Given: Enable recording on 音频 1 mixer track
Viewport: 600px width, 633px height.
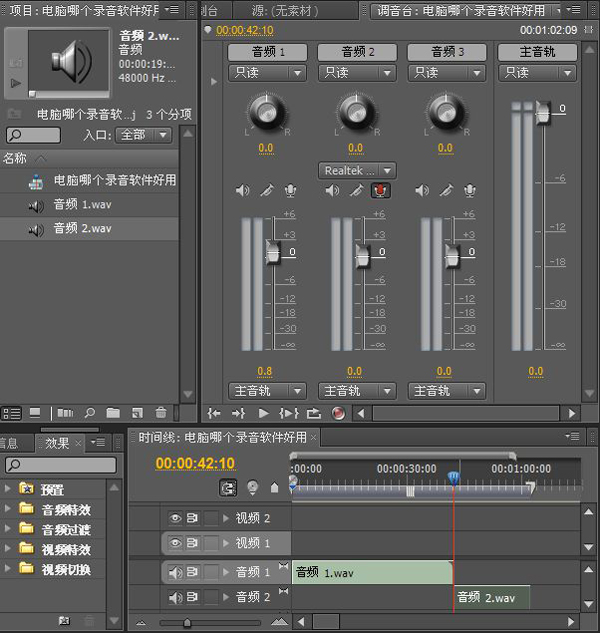Looking at the screenshot, I should pyautogui.click(x=290, y=190).
